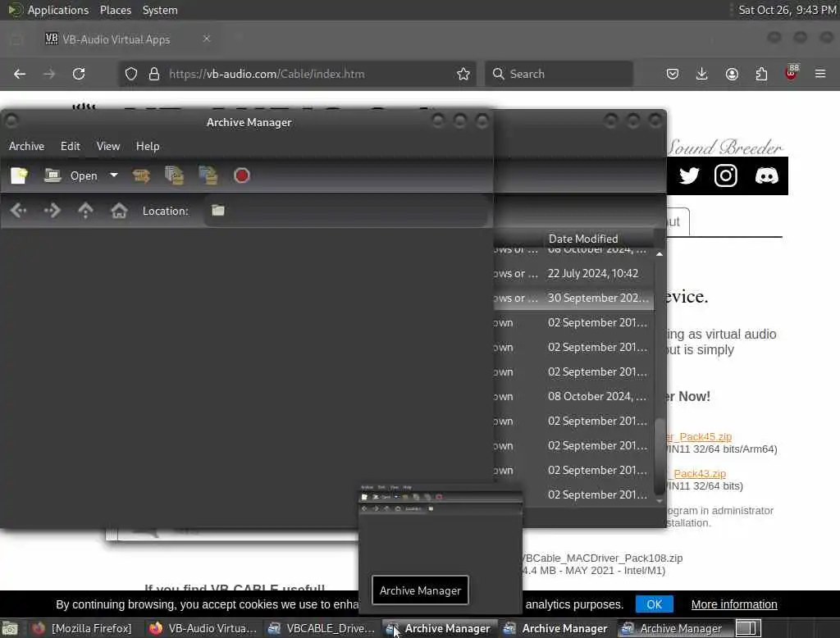
Task: Click the Save to Pocket icon
Action: pyautogui.click(x=673, y=74)
